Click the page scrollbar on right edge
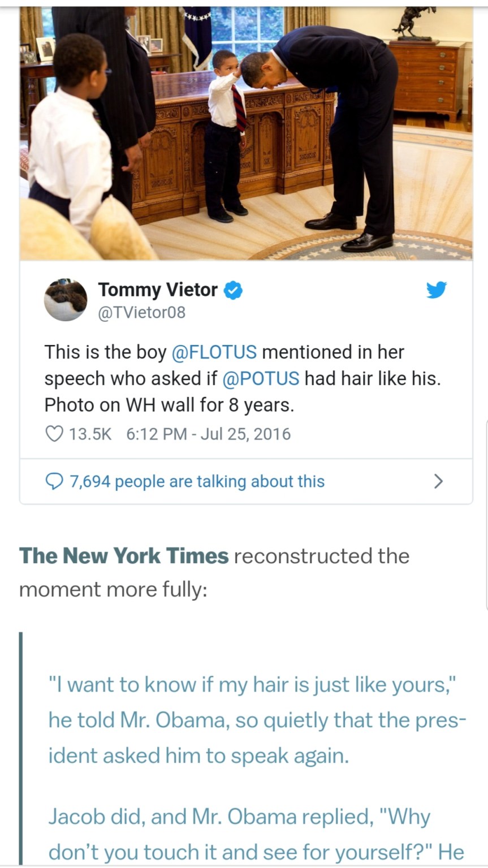 pos(486,515)
